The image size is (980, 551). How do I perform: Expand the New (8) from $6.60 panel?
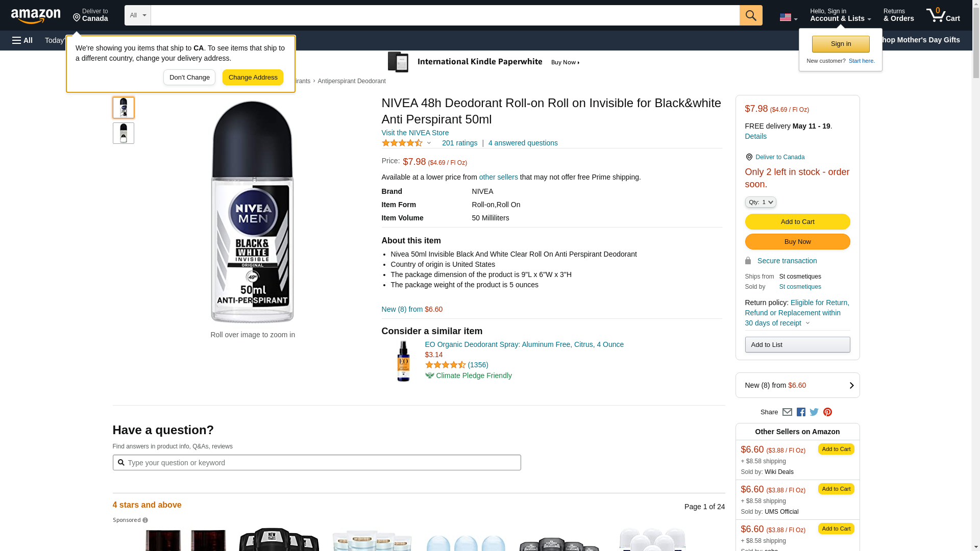pyautogui.click(x=797, y=385)
